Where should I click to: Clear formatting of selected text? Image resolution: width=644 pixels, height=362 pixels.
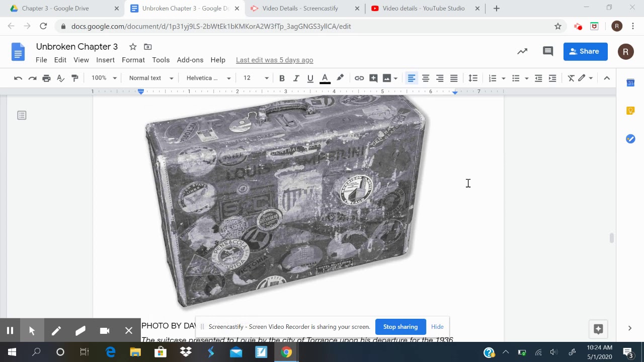point(571,78)
